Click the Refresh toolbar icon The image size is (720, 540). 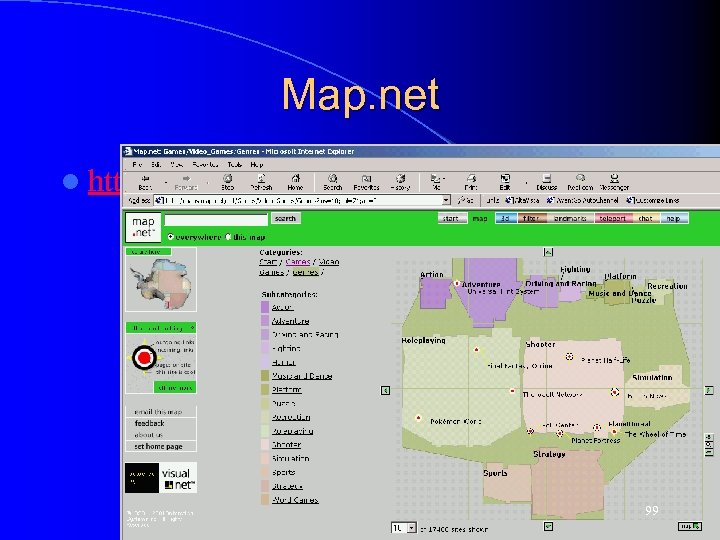(261, 182)
